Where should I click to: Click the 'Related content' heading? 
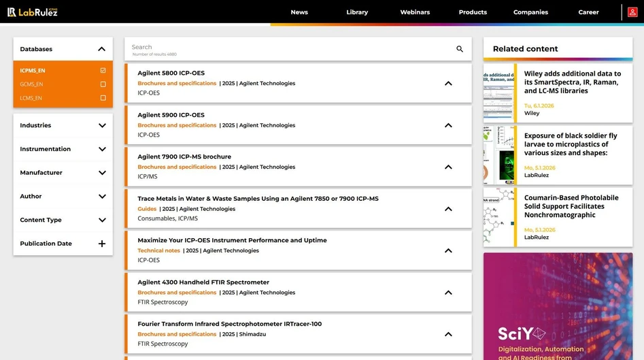coord(525,49)
